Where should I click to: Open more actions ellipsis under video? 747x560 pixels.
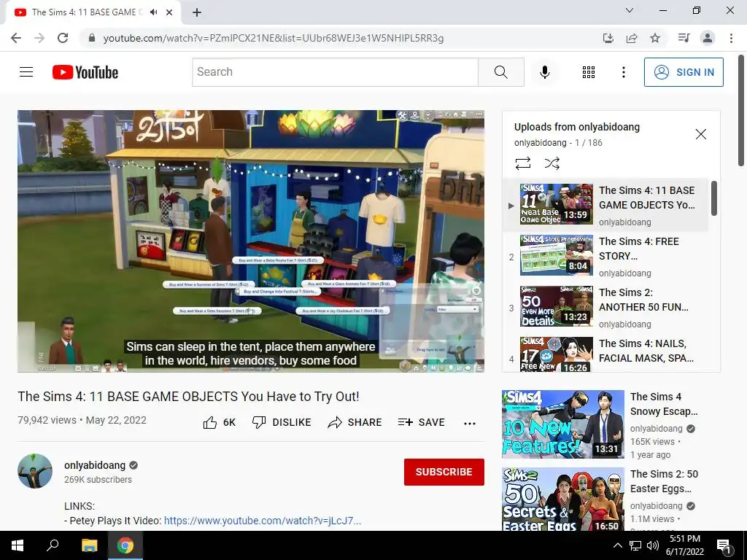[470, 424]
